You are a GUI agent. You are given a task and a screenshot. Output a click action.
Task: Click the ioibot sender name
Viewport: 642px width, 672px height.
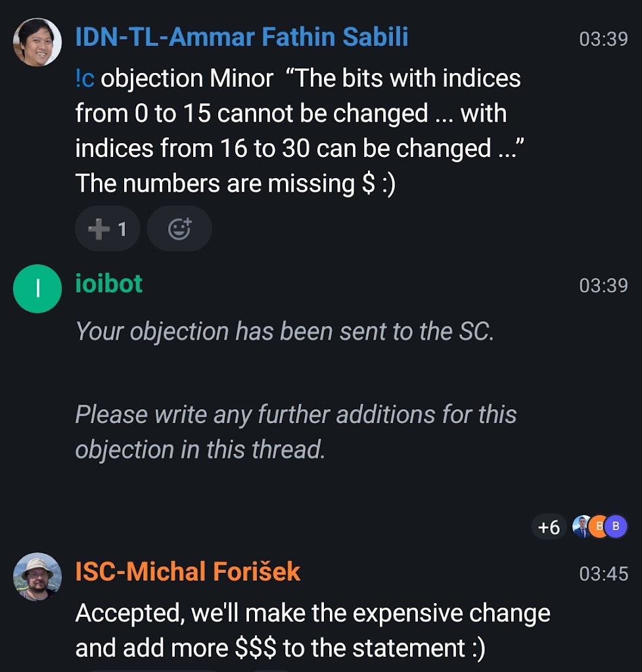click(x=109, y=284)
